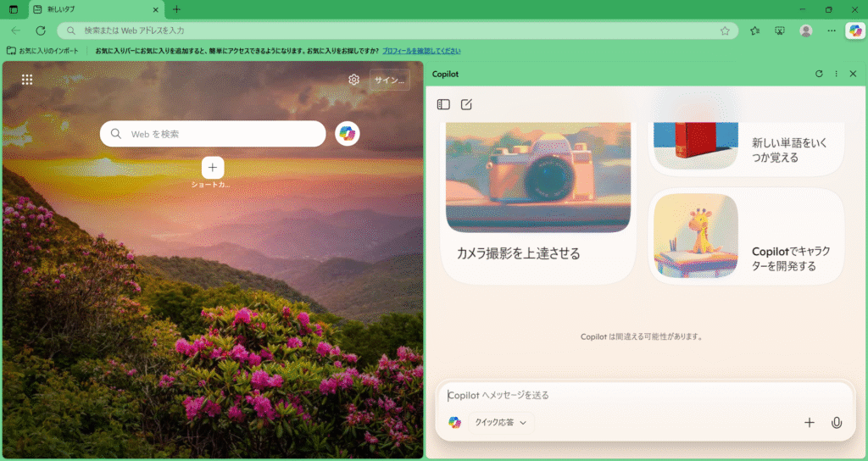Viewport: 868px width, 461px height.
Task: Expand the クイック応答 mode dropdown
Action: [x=501, y=423]
